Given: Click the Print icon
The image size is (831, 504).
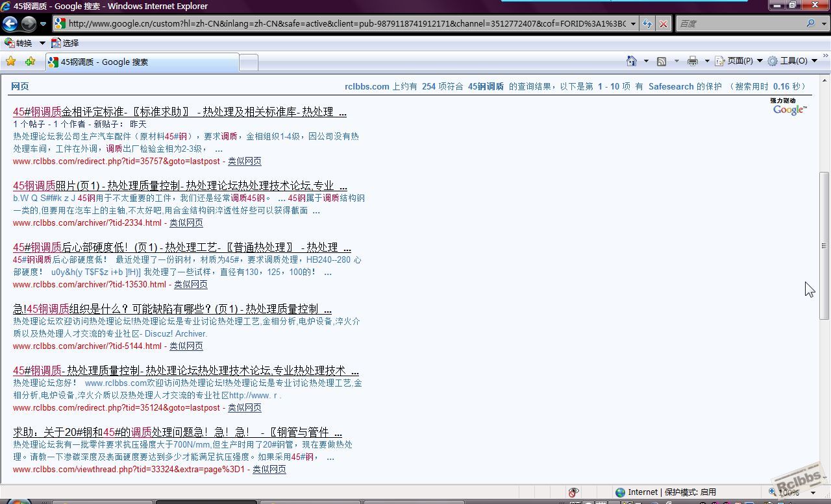Looking at the screenshot, I should click(x=692, y=61).
